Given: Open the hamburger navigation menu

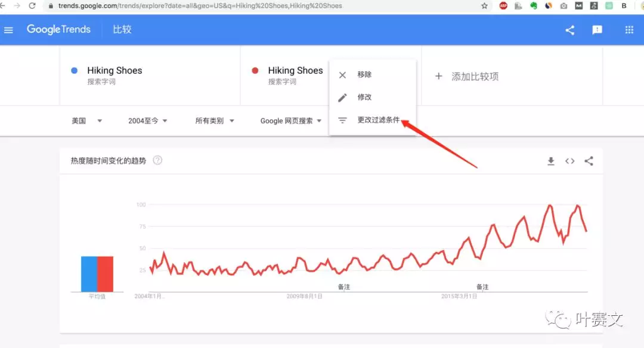Looking at the screenshot, I should pyautogui.click(x=8, y=29).
